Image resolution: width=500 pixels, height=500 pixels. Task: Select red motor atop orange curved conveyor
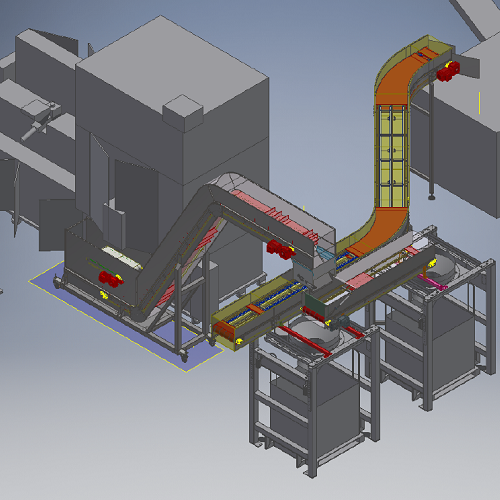pyautogui.click(x=448, y=71)
